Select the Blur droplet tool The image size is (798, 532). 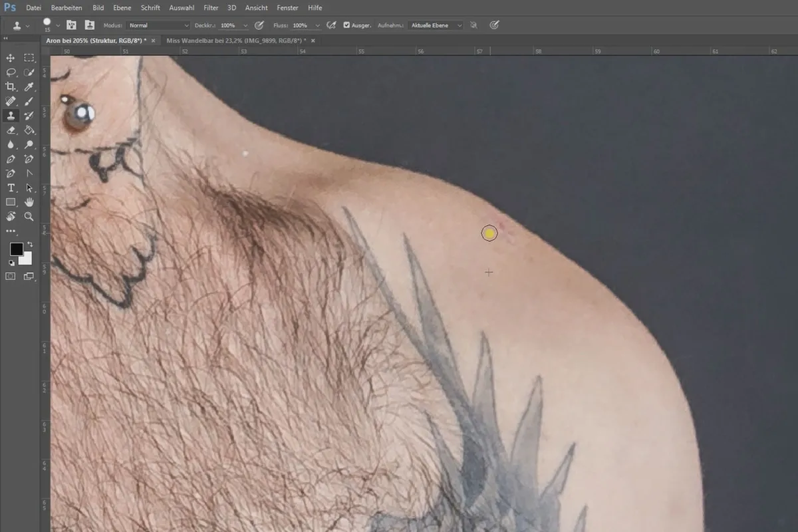click(x=11, y=144)
